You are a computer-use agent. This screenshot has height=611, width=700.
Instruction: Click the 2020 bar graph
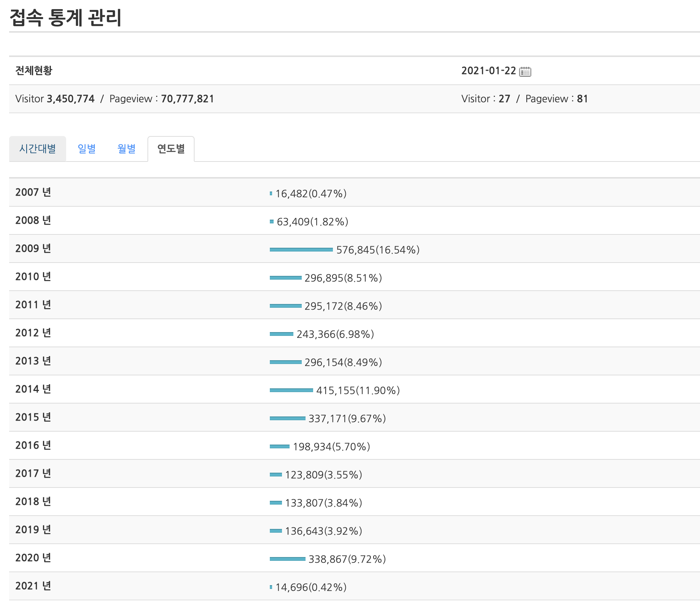[x=288, y=559]
